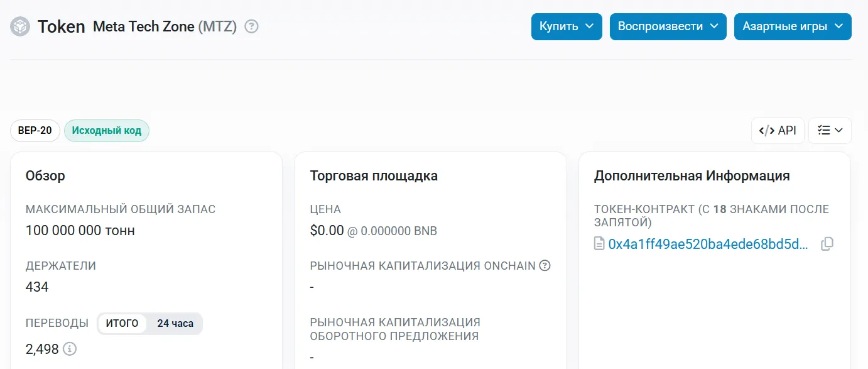Switch transfers view to ИТОГО
868x369 pixels.
click(x=122, y=324)
